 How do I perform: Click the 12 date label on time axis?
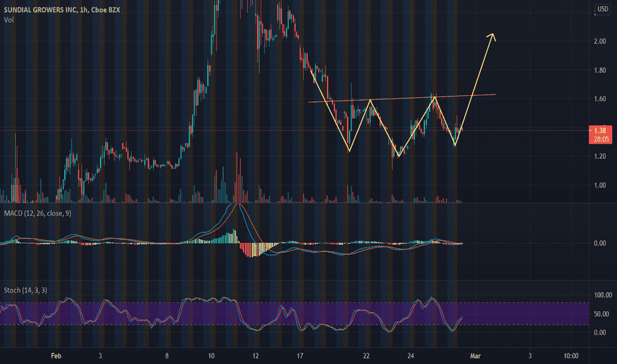click(x=256, y=356)
